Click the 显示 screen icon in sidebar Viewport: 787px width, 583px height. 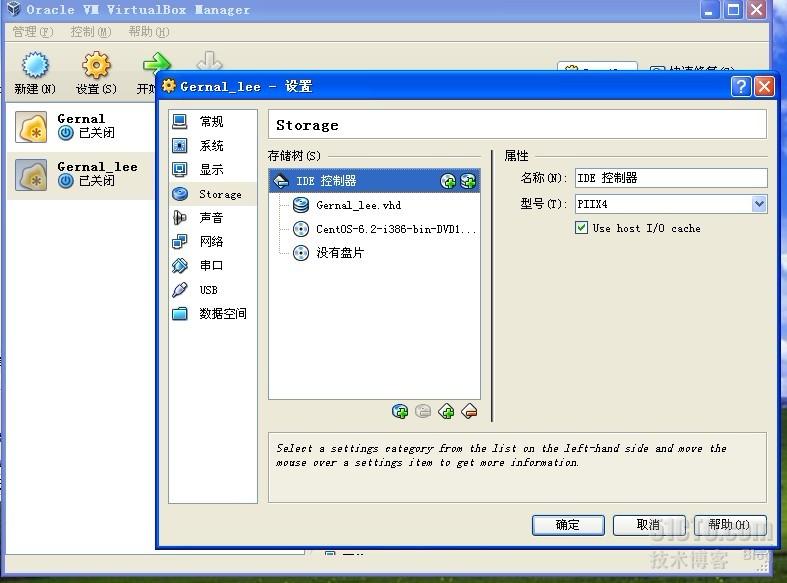(x=180, y=170)
